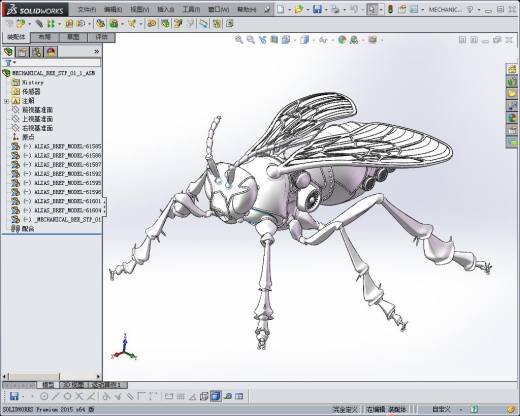
Task: Toggle the shaded with edges display button
Action: [216, 396]
